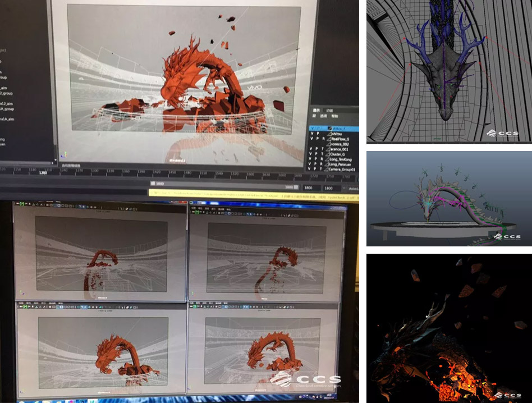
Task: Open the 帮助 help menu in layer editor
Action: [335, 116]
